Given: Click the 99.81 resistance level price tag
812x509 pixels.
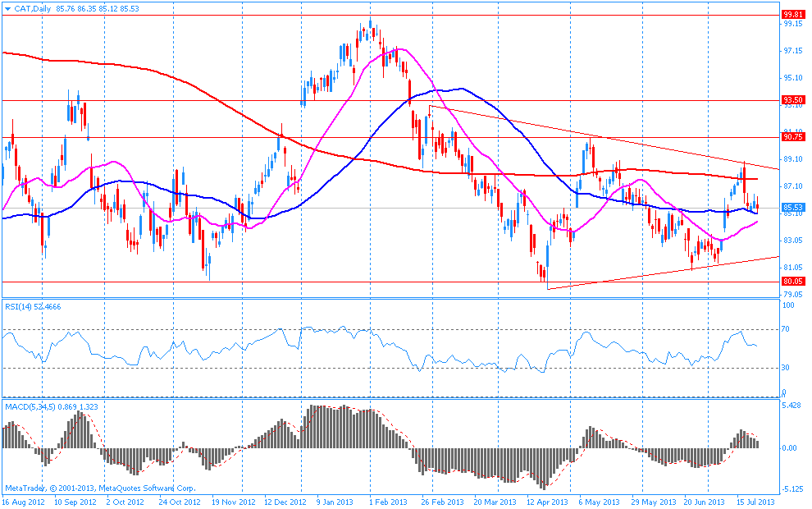Looking at the screenshot, I should pyautogui.click(x=793, y=15).
